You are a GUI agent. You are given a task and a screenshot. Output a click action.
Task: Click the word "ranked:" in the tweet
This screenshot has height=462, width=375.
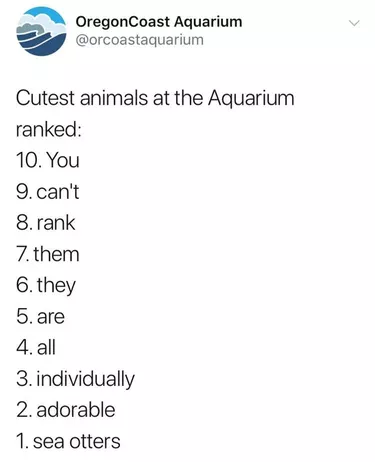pyautogui.click(x=48, y=129)
